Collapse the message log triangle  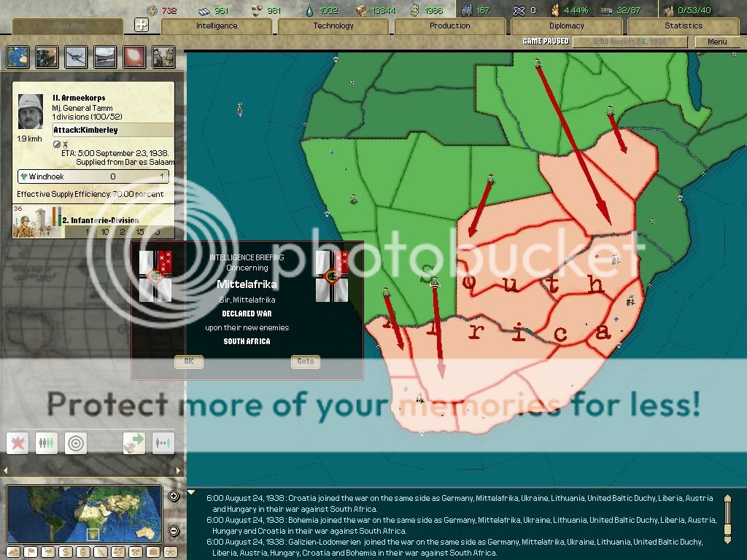192,492
